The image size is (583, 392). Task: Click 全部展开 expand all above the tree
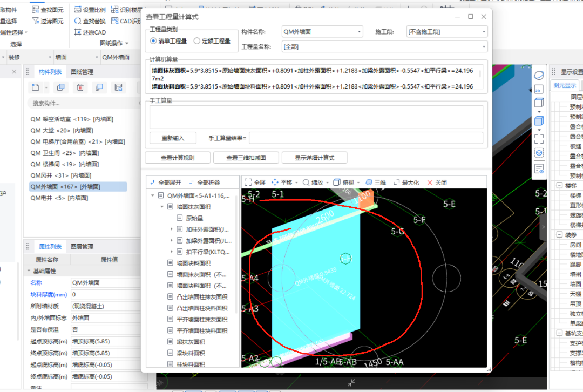pos(166,183)
